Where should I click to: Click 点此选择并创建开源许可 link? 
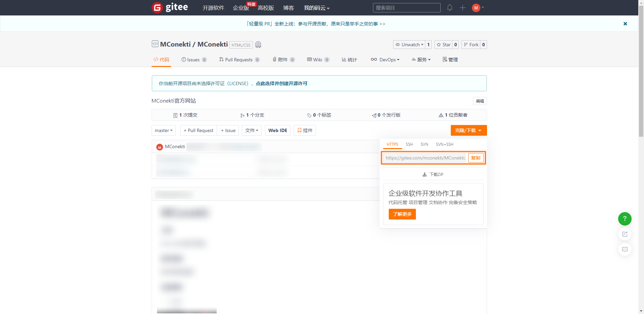point(281,83)
